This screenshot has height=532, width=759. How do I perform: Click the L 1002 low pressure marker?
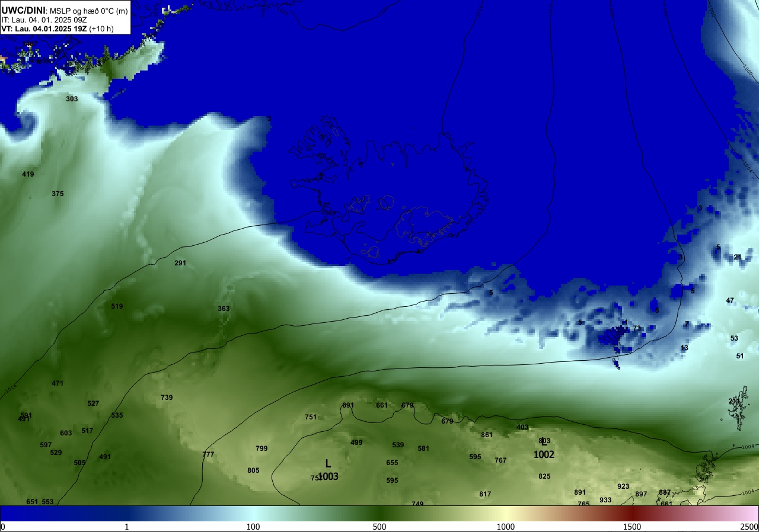point(544,448)
